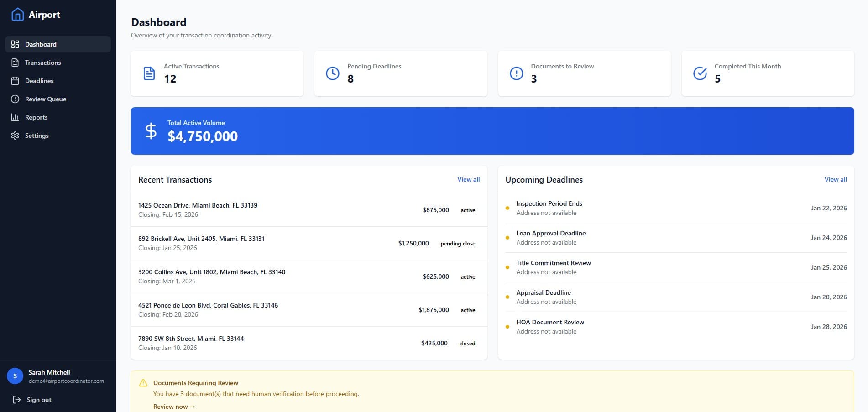Click the dollar icon on Total Active Volume banner
Viewport: 868px width, 412px height.
point(150,131)
